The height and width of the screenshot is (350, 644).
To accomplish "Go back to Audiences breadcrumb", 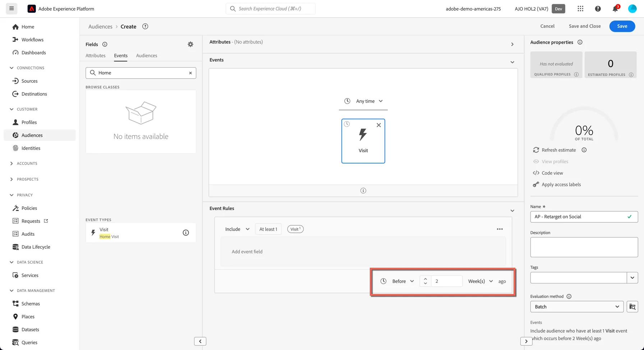I will tap(100, 27).
